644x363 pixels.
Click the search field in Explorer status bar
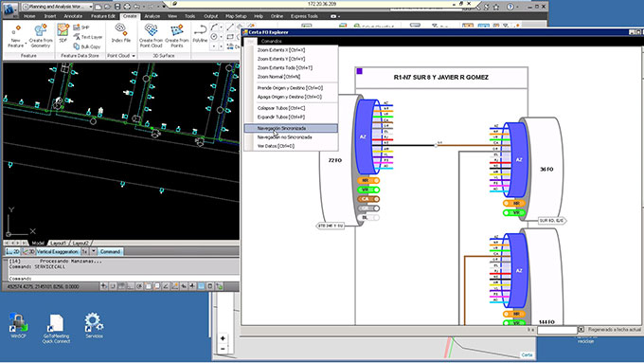[x=557, y=330]
